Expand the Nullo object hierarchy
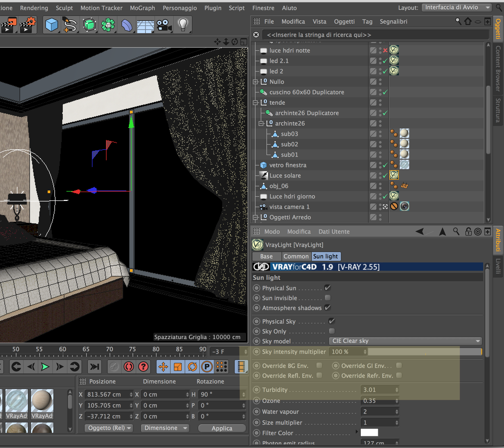This screenshot has height=448, width=504. tap(255, 82)
